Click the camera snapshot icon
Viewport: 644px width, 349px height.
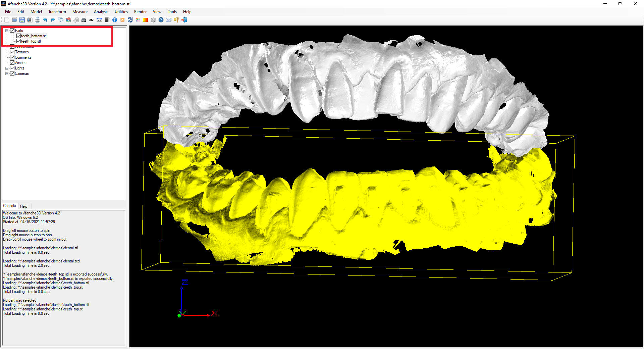[x=30, y=20]
